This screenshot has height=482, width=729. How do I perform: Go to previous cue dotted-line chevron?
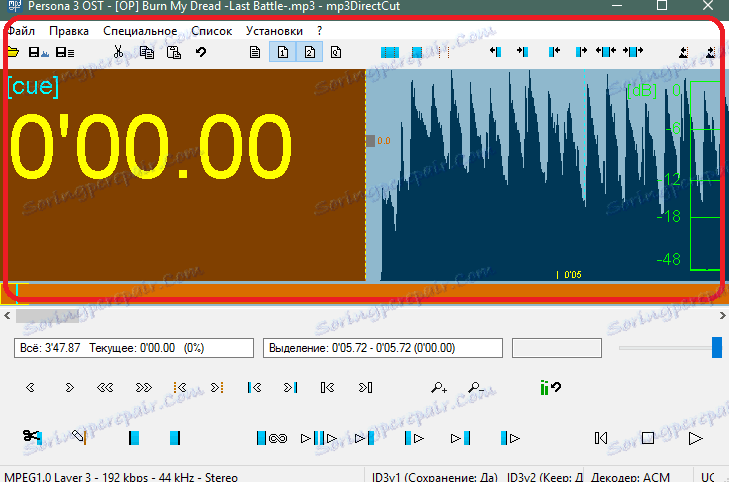(180, 387)
